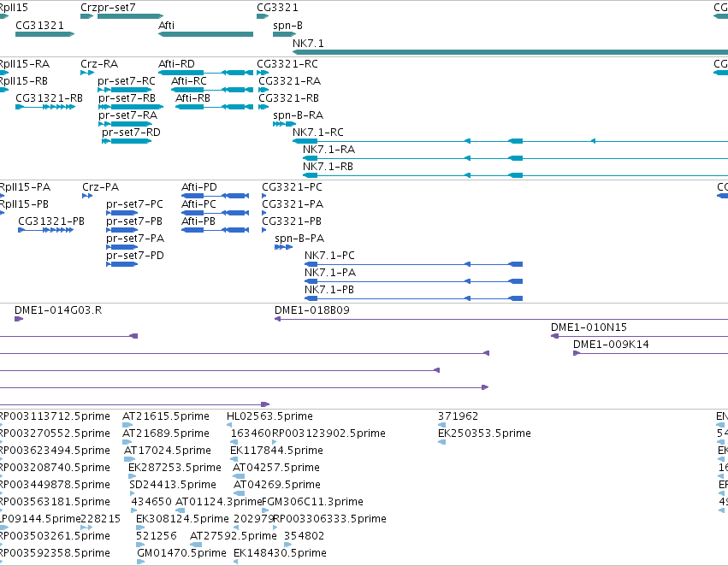The height and width of the screenshot is (566, 728).
Task: Select the NK7.1-RA transcript label
Action: (328, 150)
